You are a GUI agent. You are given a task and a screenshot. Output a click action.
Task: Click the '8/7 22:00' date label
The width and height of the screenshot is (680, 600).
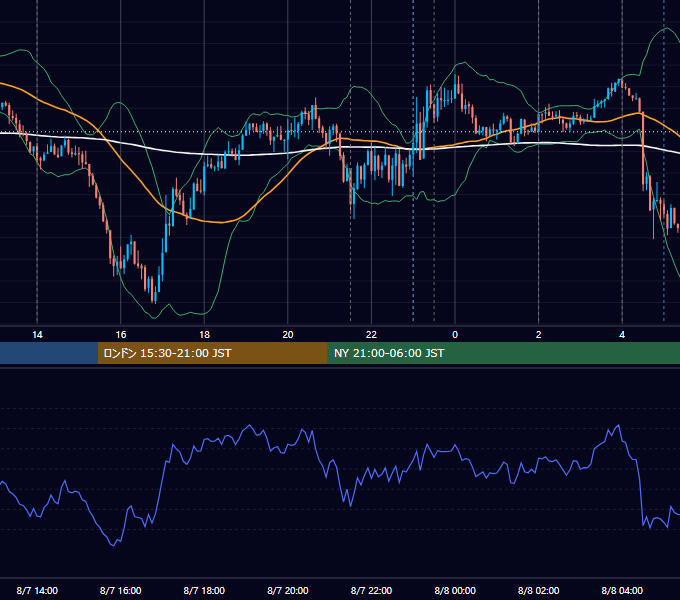pyautogui.click(x=371, y=590)
